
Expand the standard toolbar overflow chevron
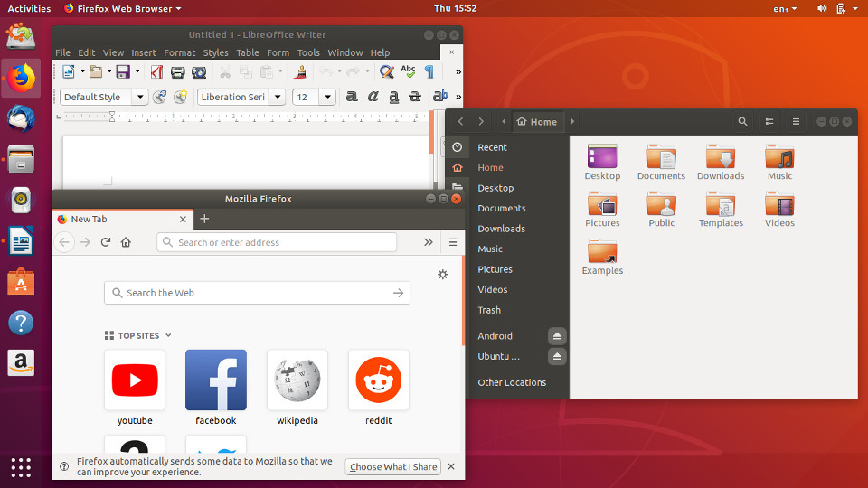coord(458,72)
